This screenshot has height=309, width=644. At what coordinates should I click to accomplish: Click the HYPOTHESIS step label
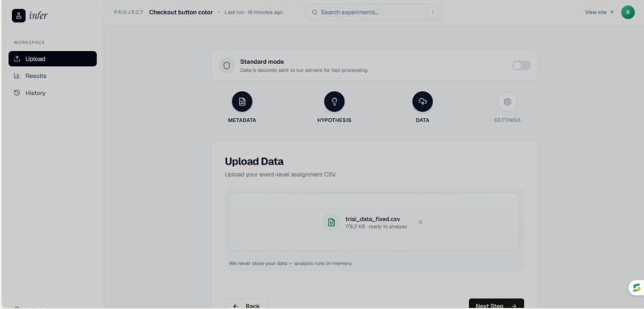(x=334, y=121)
